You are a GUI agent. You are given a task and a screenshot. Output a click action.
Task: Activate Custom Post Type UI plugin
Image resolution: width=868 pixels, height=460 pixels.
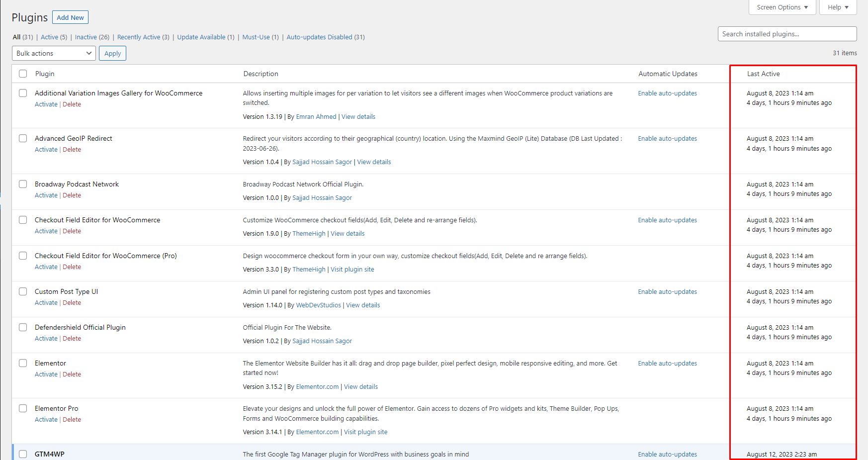pos(46,303)
